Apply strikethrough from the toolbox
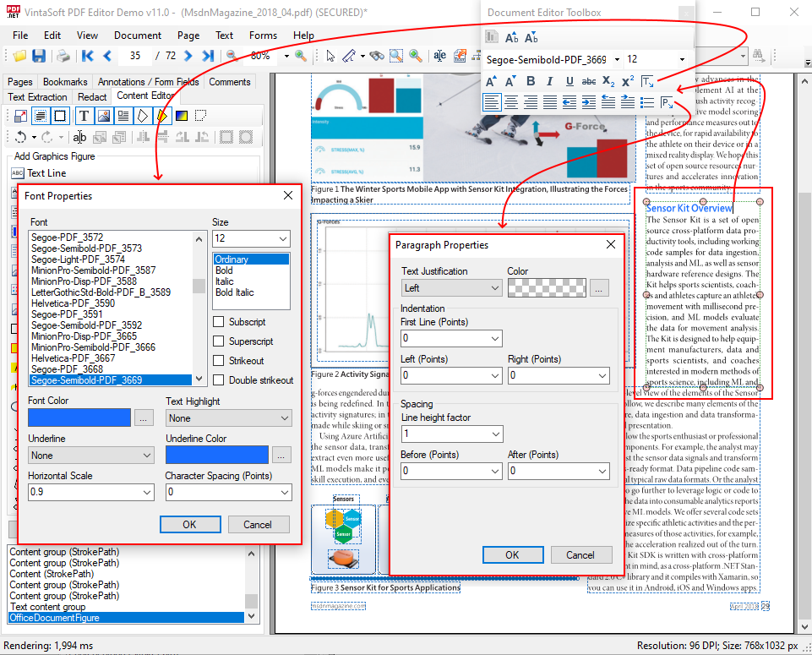Screen dimensions: 812x655 (x=589, y=81)
